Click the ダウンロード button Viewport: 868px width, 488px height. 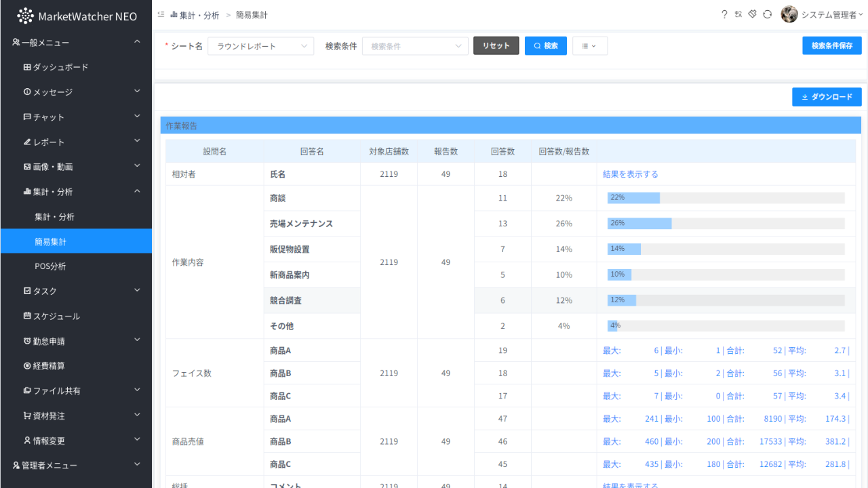[827, 97]
